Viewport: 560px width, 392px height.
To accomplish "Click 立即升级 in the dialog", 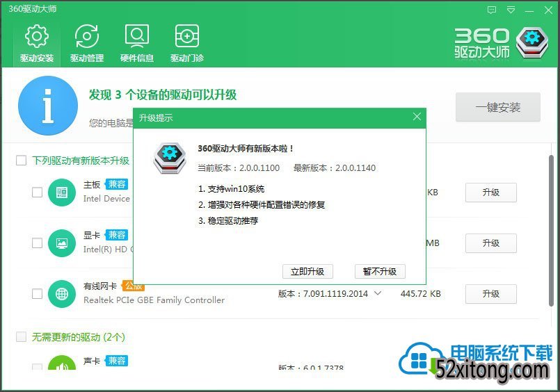I will point(307,272).
